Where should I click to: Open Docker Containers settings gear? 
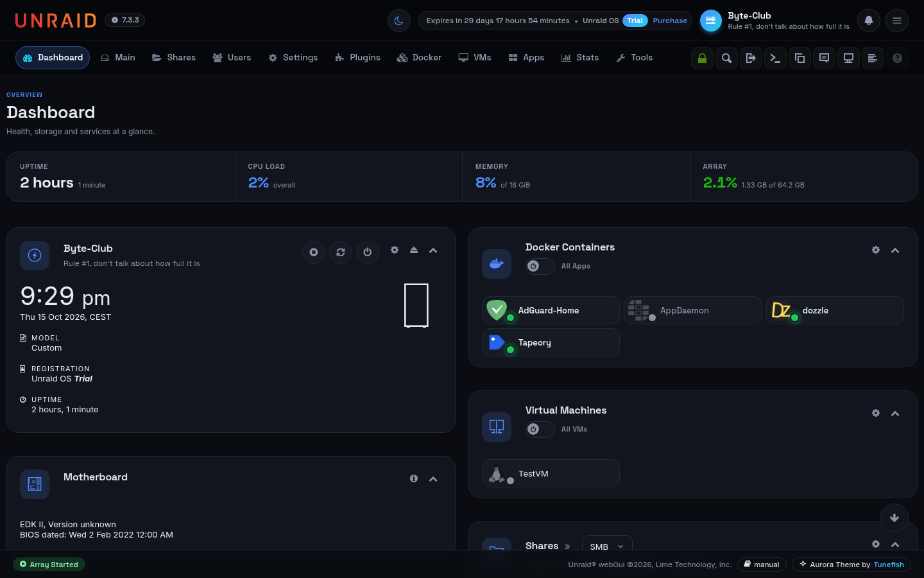pos(876,250)
